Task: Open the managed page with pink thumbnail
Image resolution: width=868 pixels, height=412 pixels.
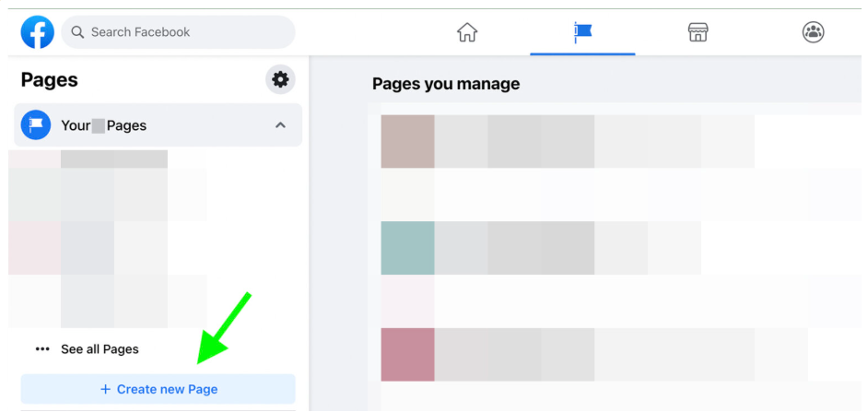Action: coord(407,355)
